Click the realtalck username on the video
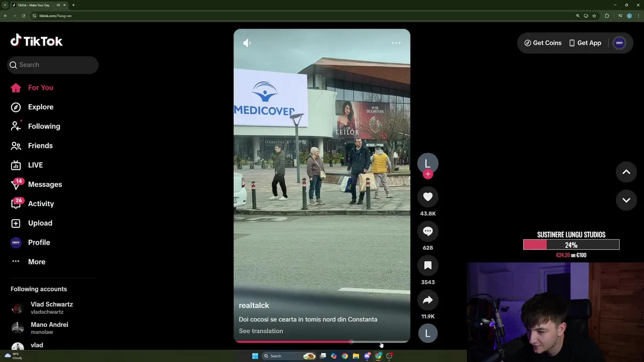Screen dimensions: 644x362 point(254,306)
